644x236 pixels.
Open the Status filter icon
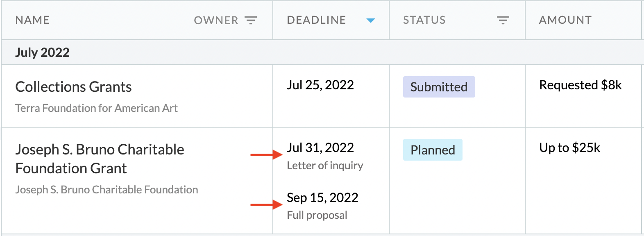(503, 20)
